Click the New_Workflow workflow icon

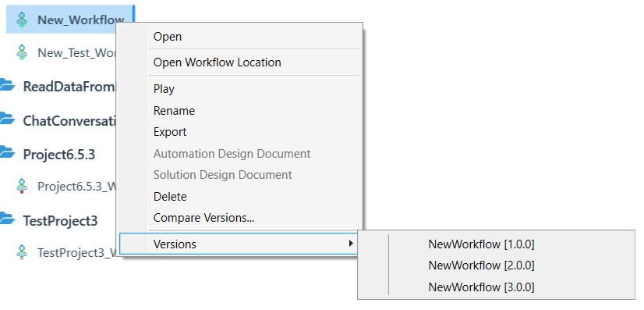(x=22, y=20)
